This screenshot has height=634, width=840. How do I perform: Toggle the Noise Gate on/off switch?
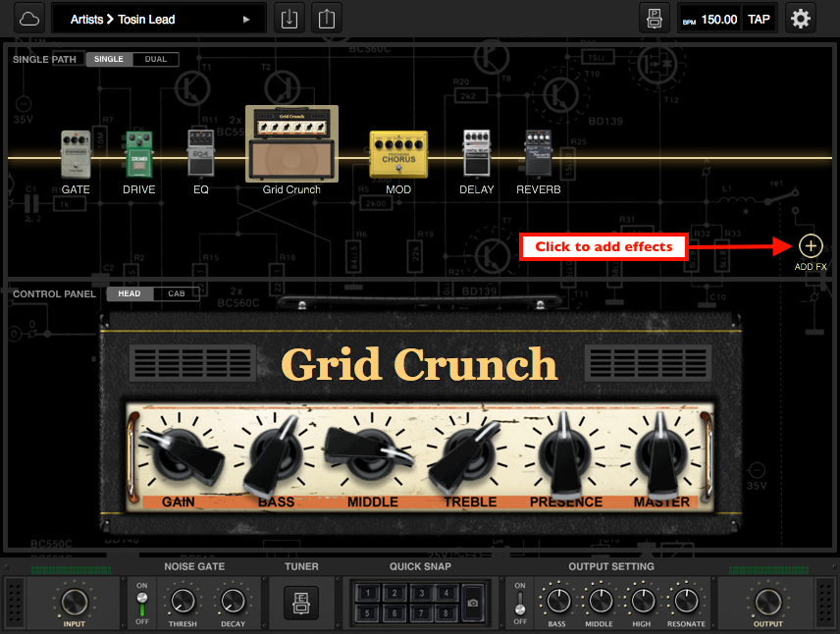coord(141,602)
